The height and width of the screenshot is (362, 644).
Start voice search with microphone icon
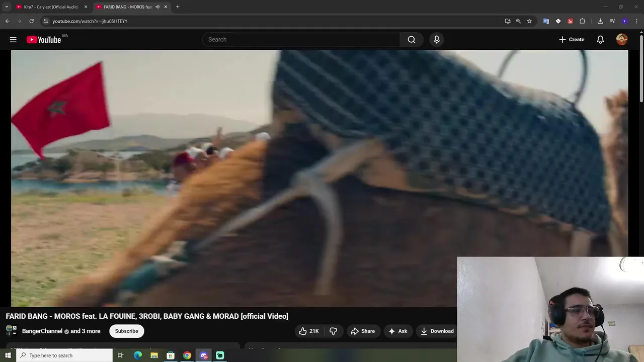(437, 40)
